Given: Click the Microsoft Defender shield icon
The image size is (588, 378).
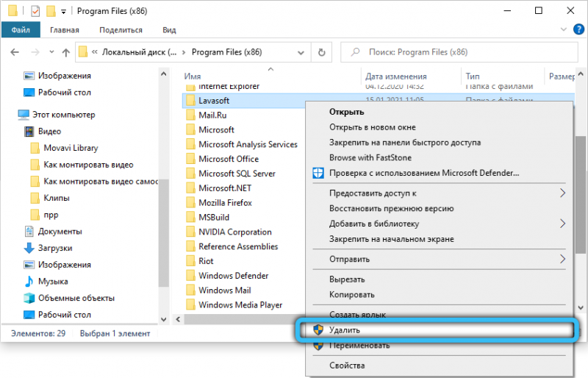Looking at the screenshot, I should (x=318, y=173).
